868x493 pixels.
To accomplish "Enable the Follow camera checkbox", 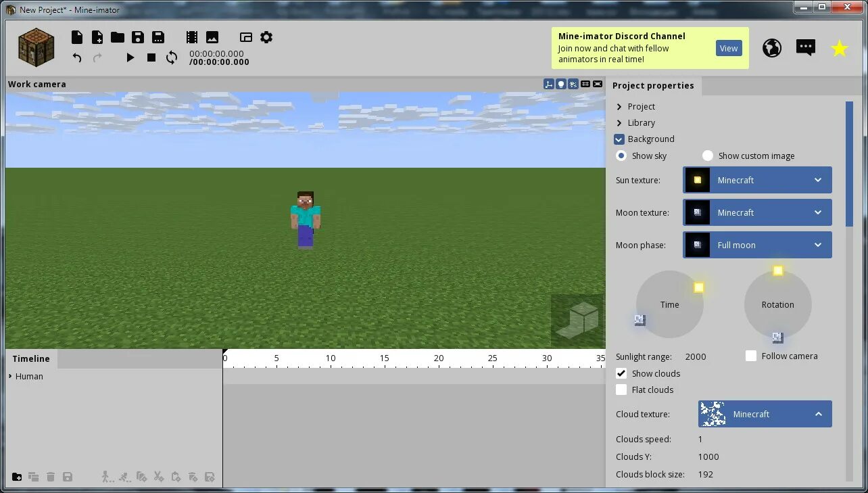I will coord(751,356).
